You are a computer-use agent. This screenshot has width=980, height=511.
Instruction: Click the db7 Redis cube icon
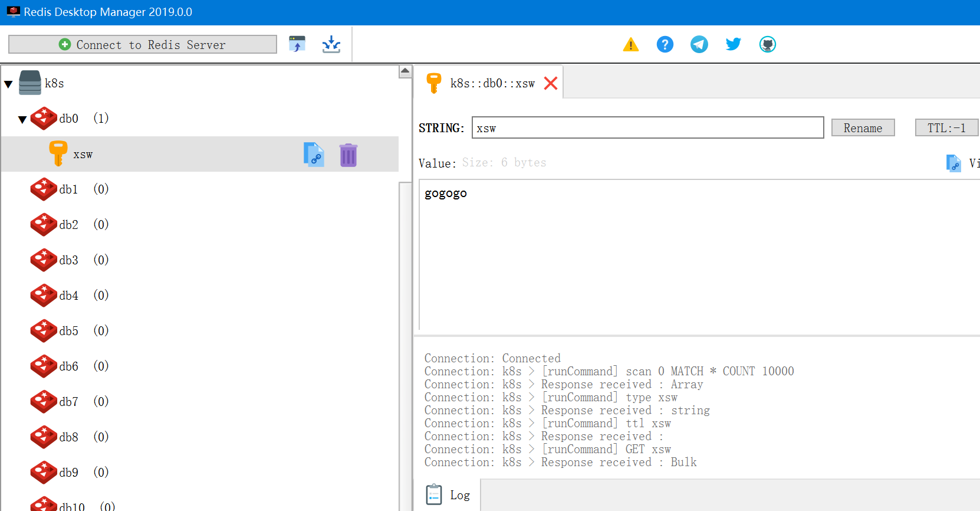pos(44,402)
